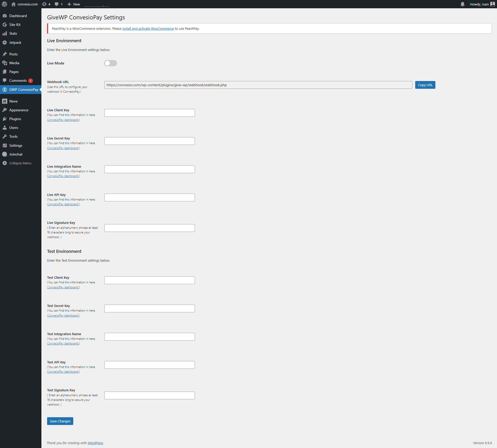Click the Test API Key input

point(149,365)
